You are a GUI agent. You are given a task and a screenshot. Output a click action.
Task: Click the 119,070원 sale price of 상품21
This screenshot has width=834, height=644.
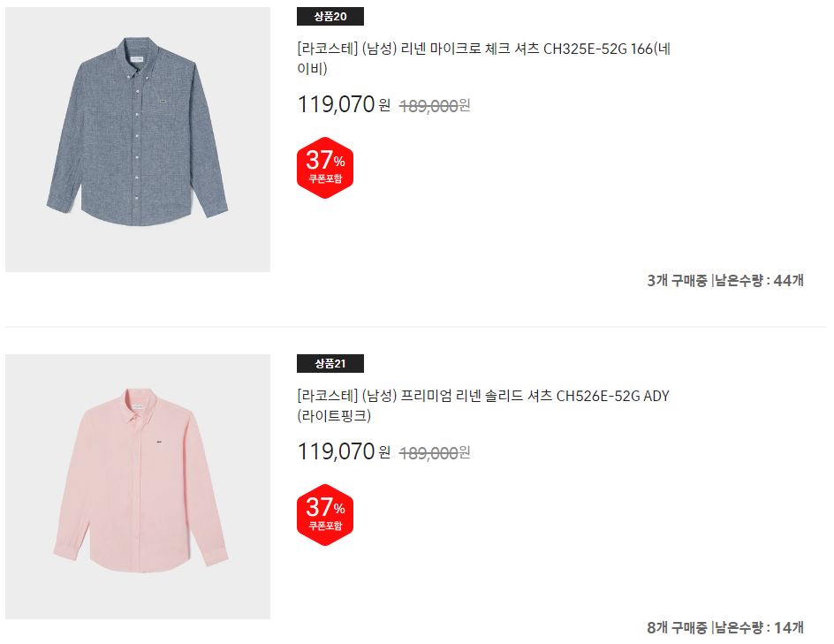click(344, 451)
